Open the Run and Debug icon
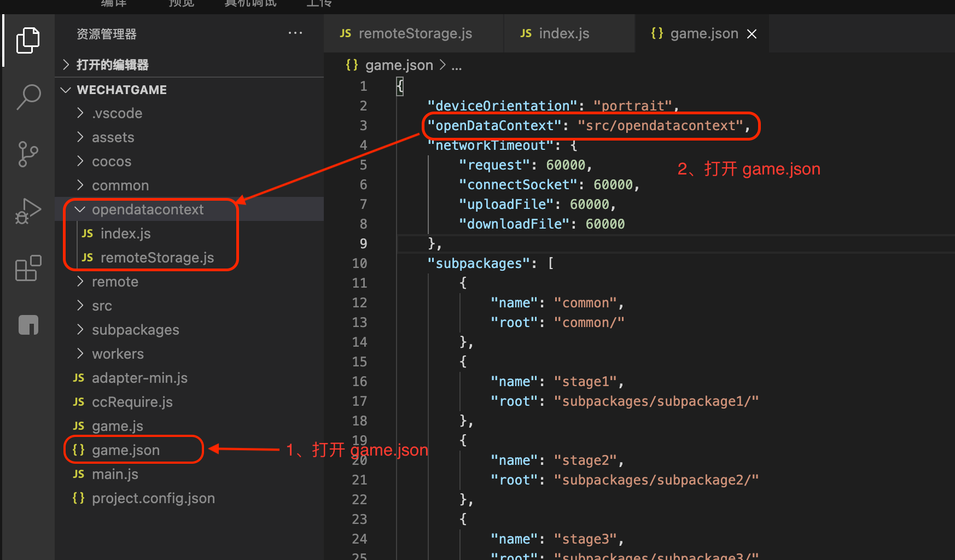Image resolution: width=955 pixels, height=560 pixels. tap(28, 211)
